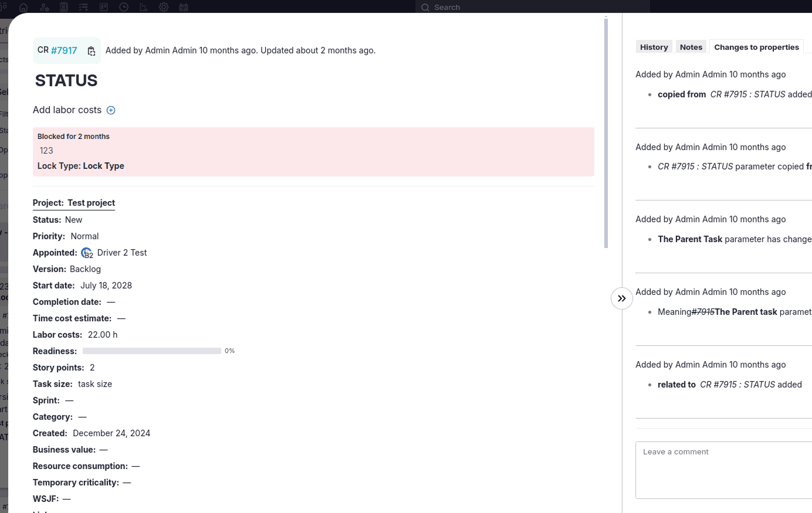The image size is (812, 513).
Task: Open the Test project link
Action: (x=91, y=203)
